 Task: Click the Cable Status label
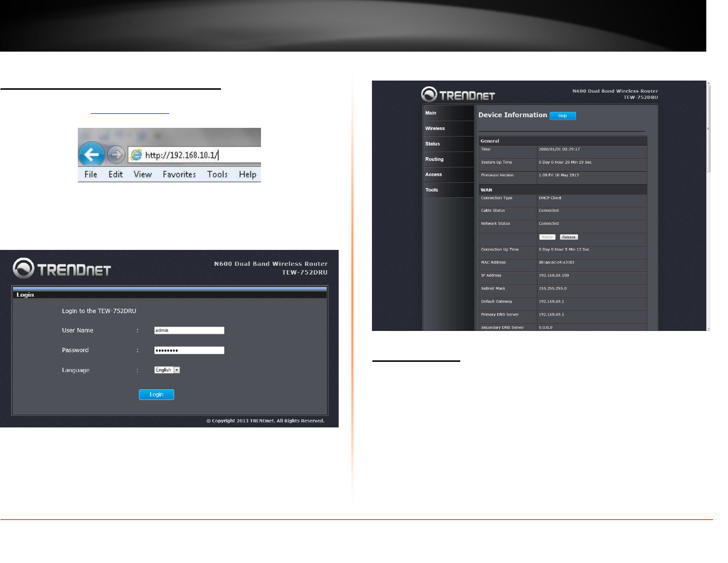[493, 210]
